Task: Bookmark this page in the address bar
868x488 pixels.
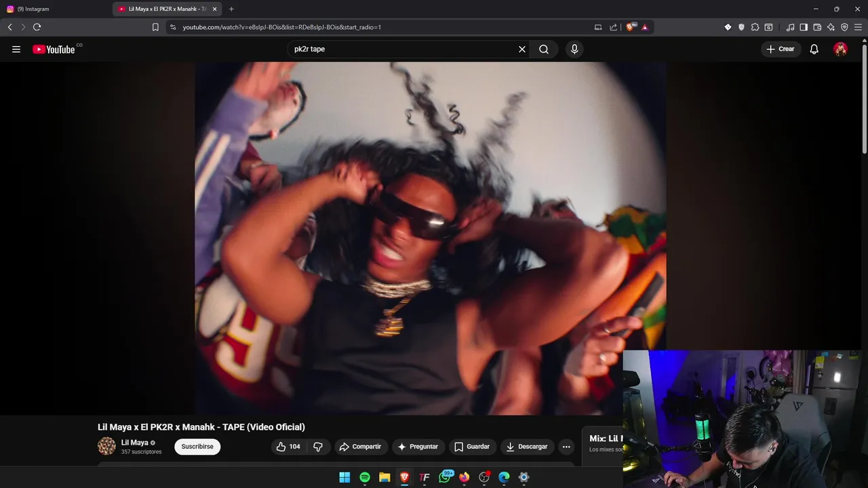Action: click(155, 27)
